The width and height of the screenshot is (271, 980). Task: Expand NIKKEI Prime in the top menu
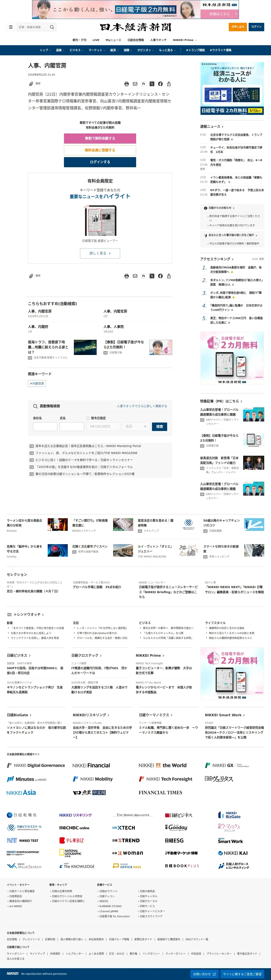pos(185,40)
